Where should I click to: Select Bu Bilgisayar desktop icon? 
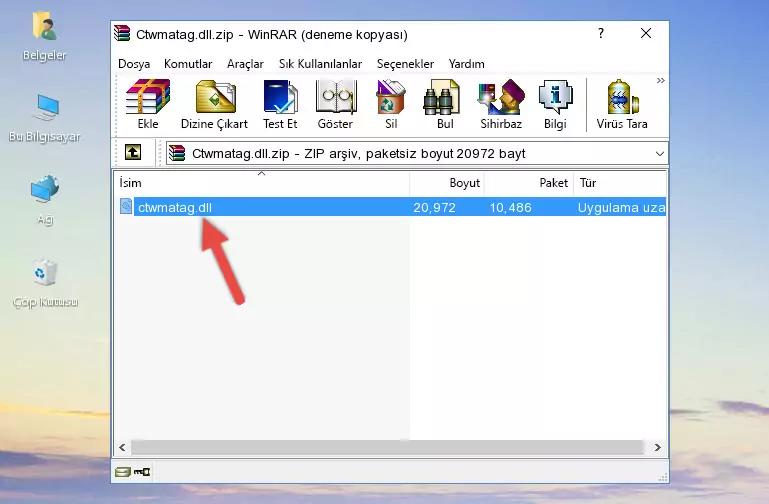click(45, 119)
